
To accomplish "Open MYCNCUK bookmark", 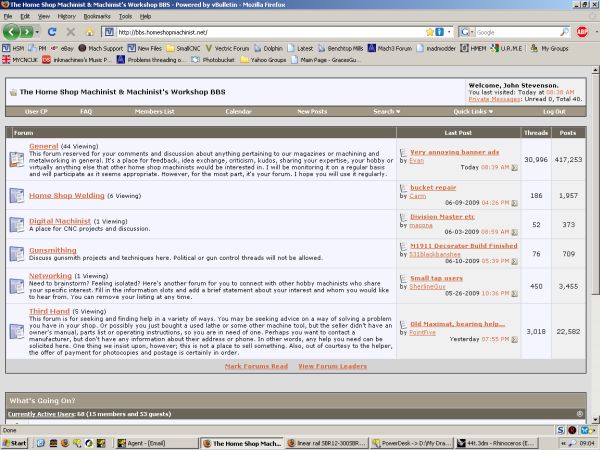I will point(20,60).
